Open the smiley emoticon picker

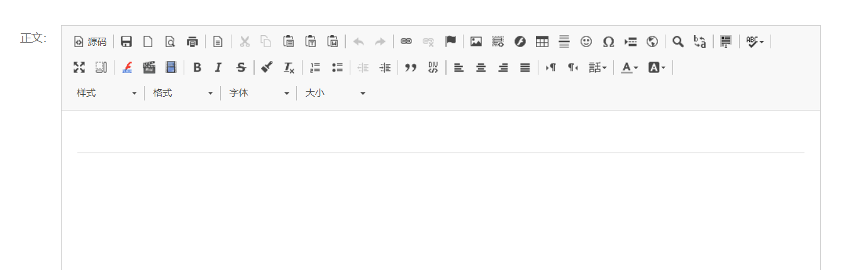[586, 42]
